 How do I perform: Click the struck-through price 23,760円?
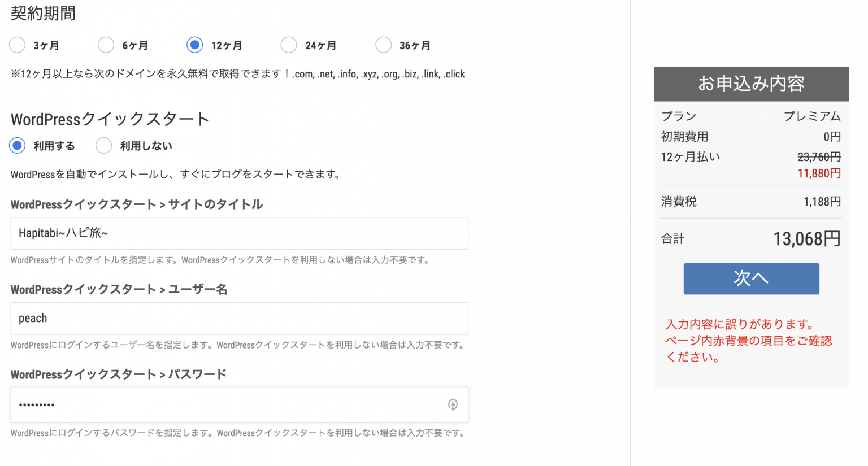click(x=819, y=157)
